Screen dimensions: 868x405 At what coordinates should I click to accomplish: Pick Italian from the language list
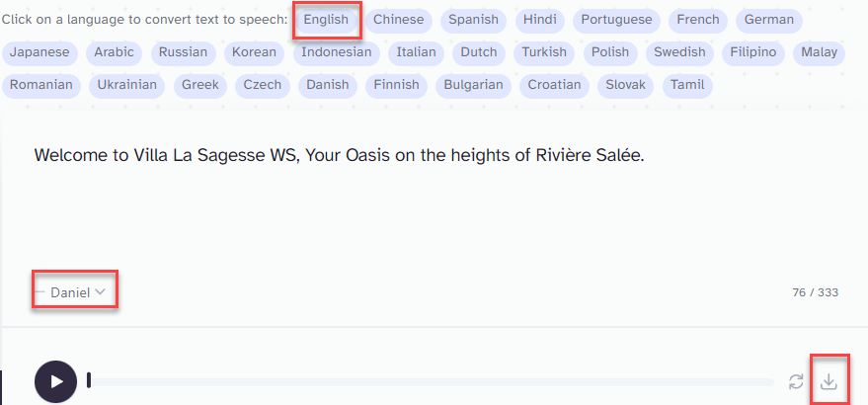pyautogui.click(x=416, y=52)
